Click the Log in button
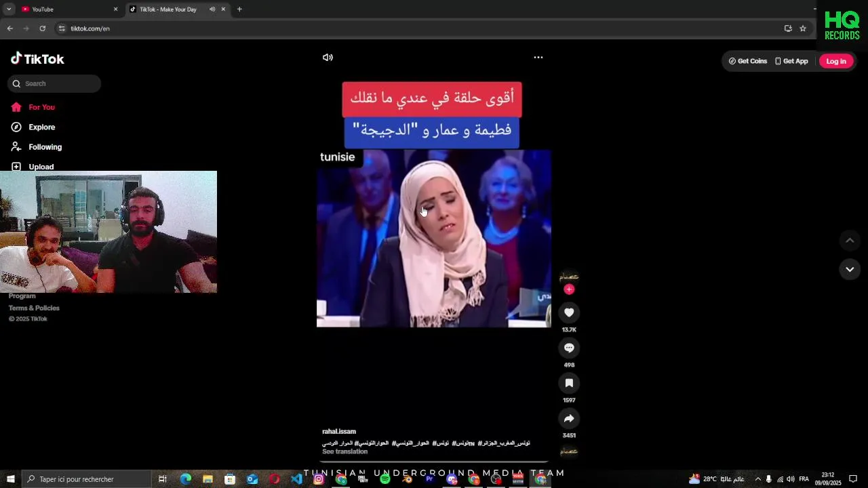The width and height of the screenshot is (868, 488). pyautogui.click(x=836, y=61)
